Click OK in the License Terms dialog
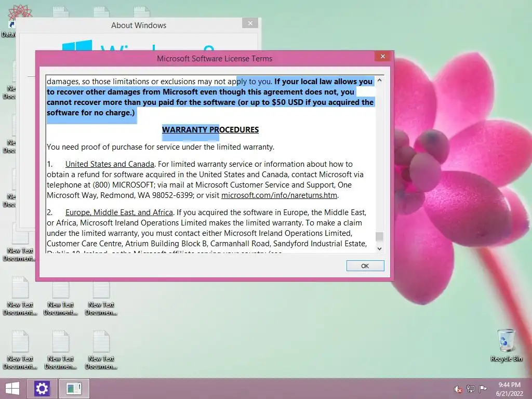Screen dimensions: 532x399 click(x=365, y=265)
